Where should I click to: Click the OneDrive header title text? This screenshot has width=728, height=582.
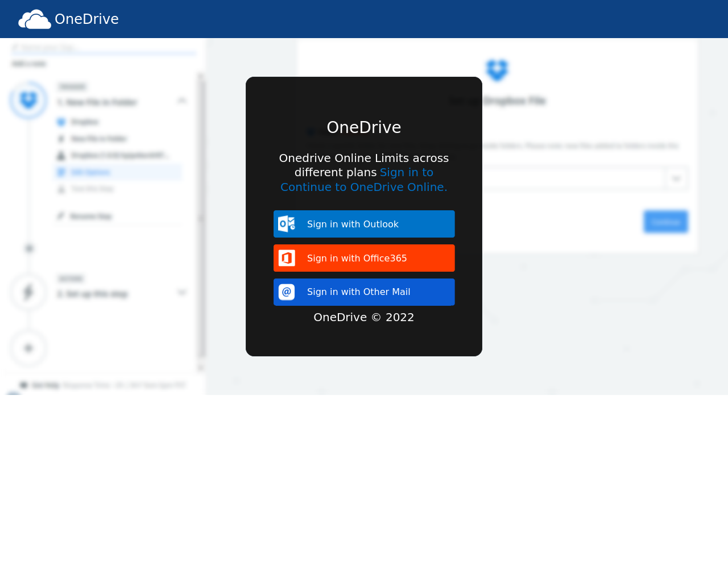click(x=86, y=19)
